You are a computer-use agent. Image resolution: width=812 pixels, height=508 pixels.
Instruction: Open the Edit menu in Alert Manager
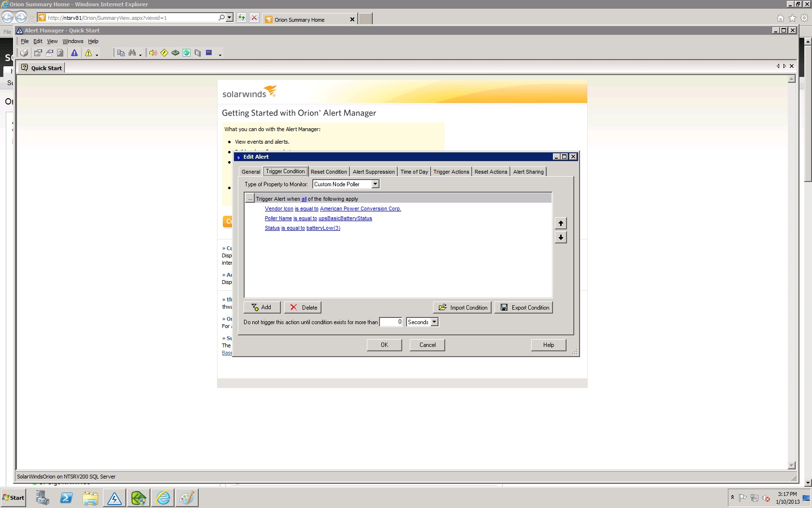click(x=38, y=42)
